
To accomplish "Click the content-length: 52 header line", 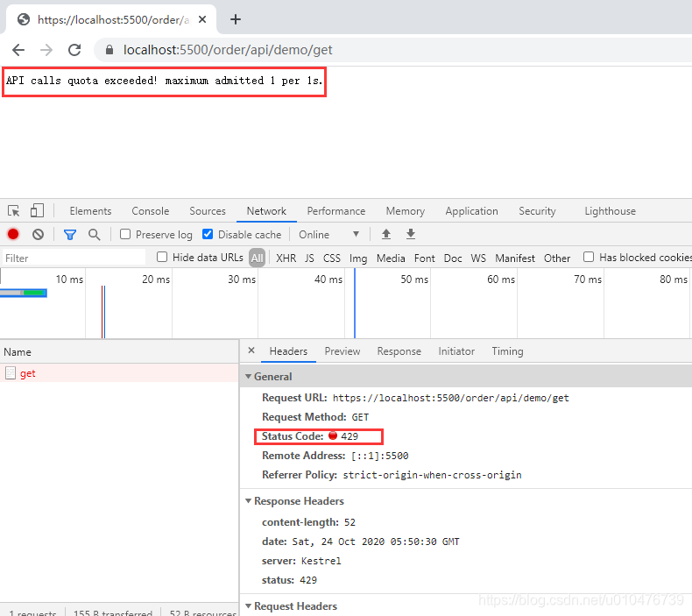I will 308,522.
